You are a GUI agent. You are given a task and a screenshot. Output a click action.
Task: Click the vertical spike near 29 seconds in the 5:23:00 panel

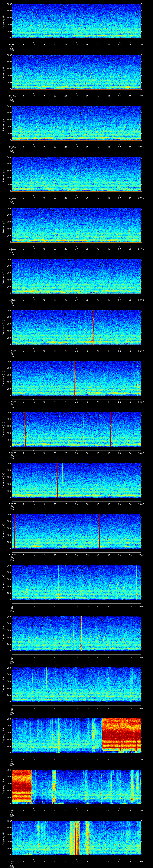tap(74, 378)
